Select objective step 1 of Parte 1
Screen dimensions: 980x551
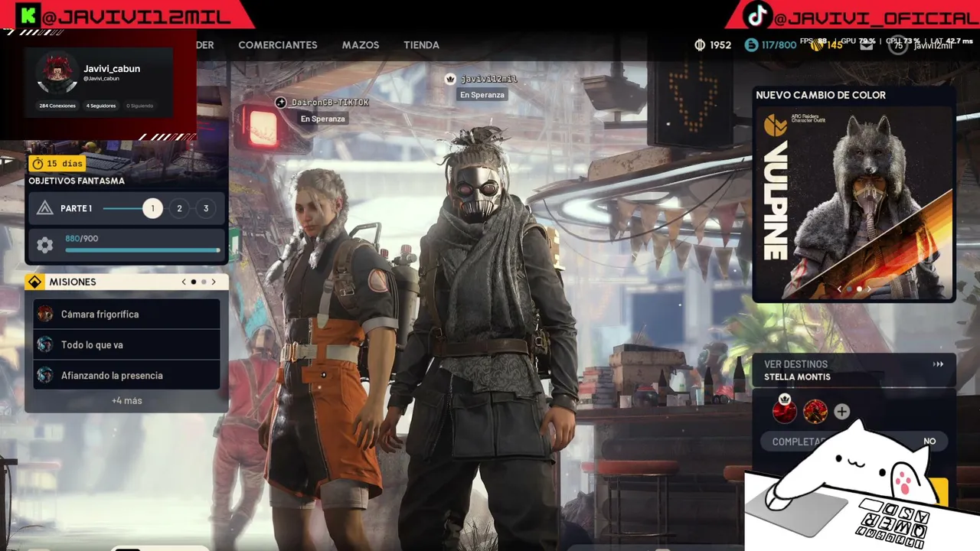152,208
